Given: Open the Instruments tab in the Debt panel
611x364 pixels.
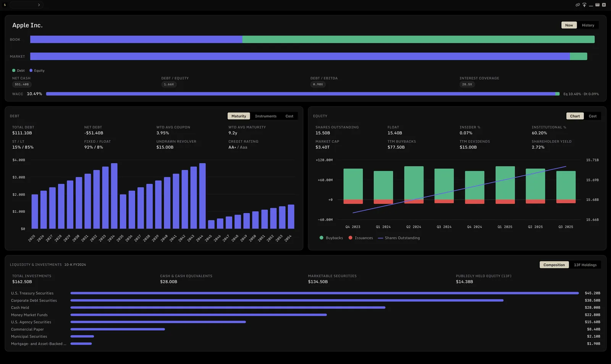Looking at the screenshot, I should (266, 116).
